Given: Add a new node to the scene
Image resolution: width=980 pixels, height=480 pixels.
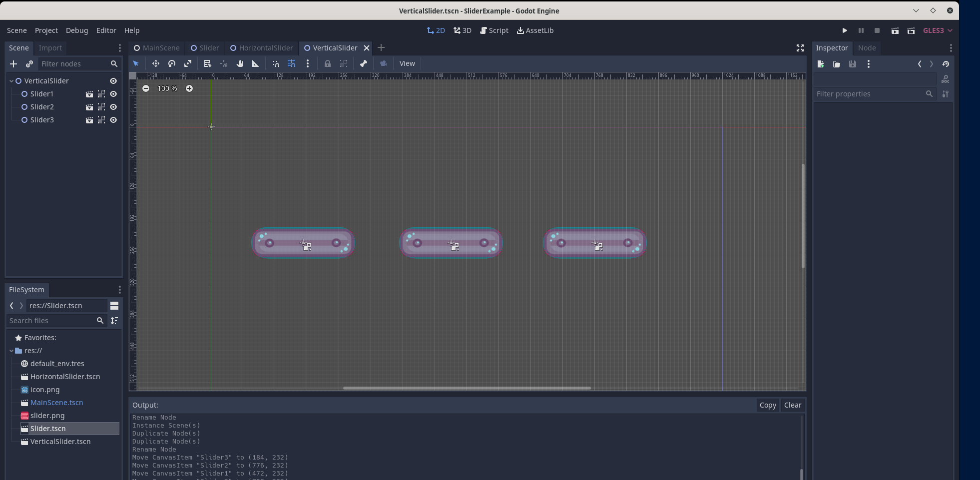Looking at the screenshot, I should (13, 64).
